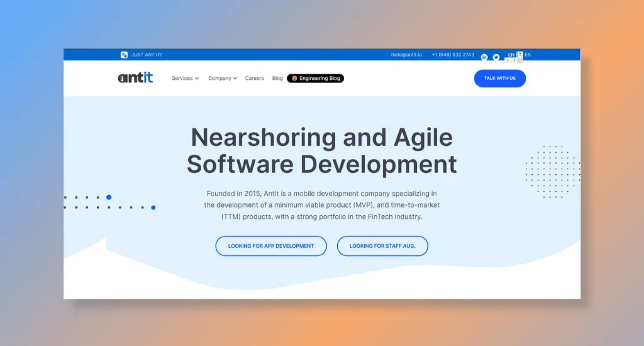The height and width of the screenshot is (346, 644).
Task: Expand the Services dropdown menu
Action: click(185, 79)
